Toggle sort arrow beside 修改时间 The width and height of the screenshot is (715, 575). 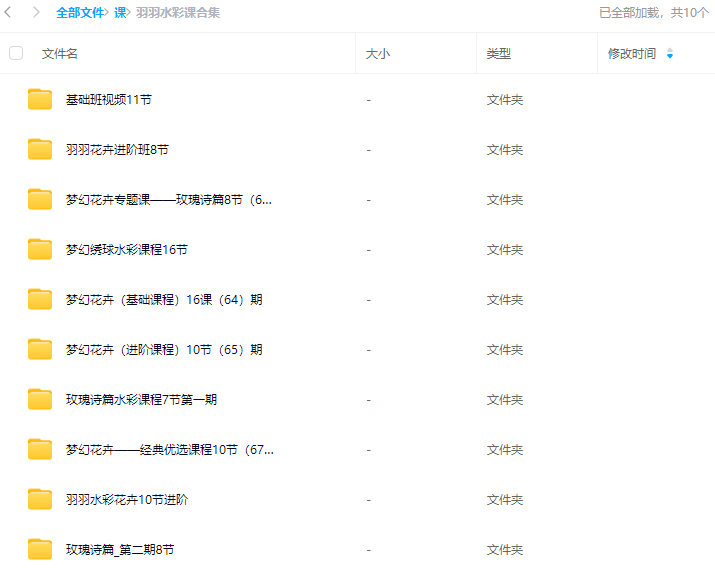(x=670, y=54)
